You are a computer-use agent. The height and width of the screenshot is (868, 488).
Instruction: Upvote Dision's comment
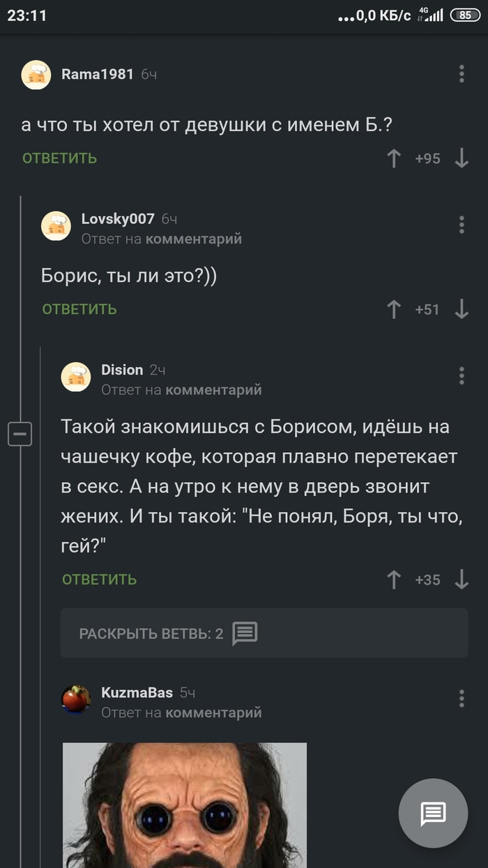click(x=394, y=579)
